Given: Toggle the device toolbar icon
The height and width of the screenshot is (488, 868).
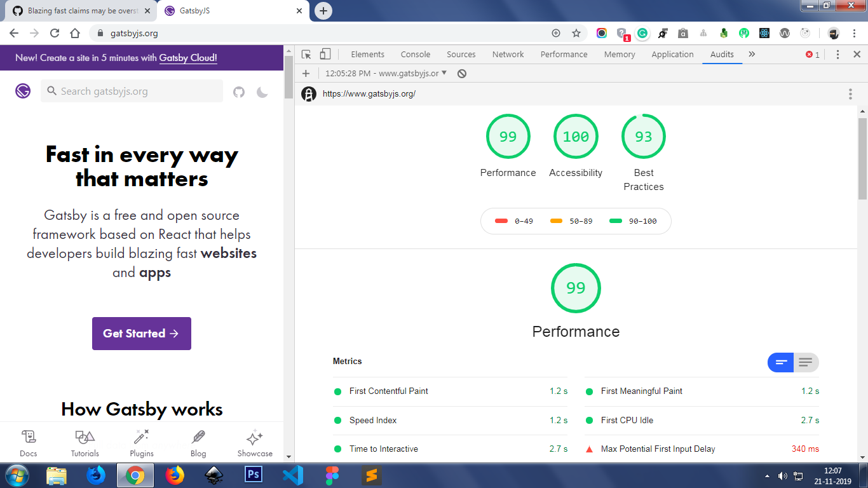Looking at the screenshot, I should [x=325, y=55].
